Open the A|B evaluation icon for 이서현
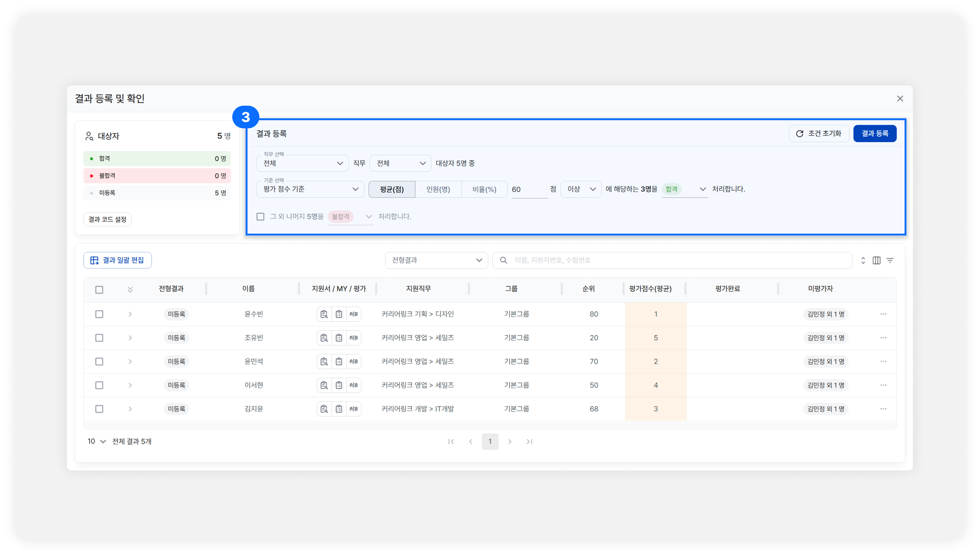 [x=353, y=385]
